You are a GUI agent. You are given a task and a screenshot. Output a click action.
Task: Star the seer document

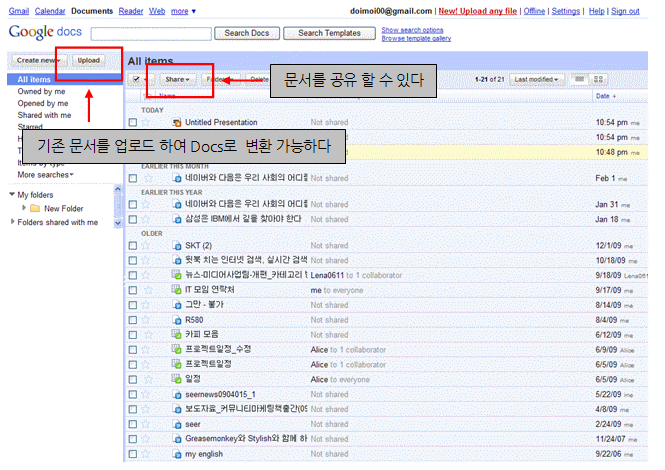[146, 424]
